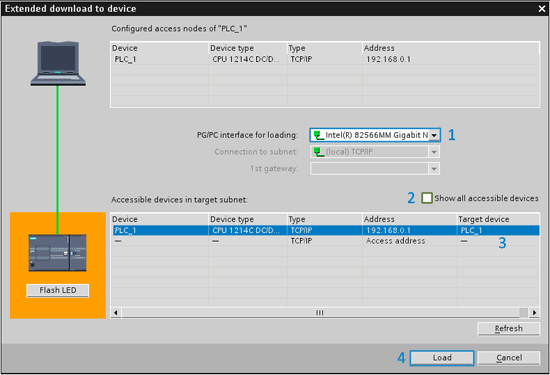Click the PLC device image in orange panel
Image resolution: width=550 pixels, height=375 pixels.
58,253
